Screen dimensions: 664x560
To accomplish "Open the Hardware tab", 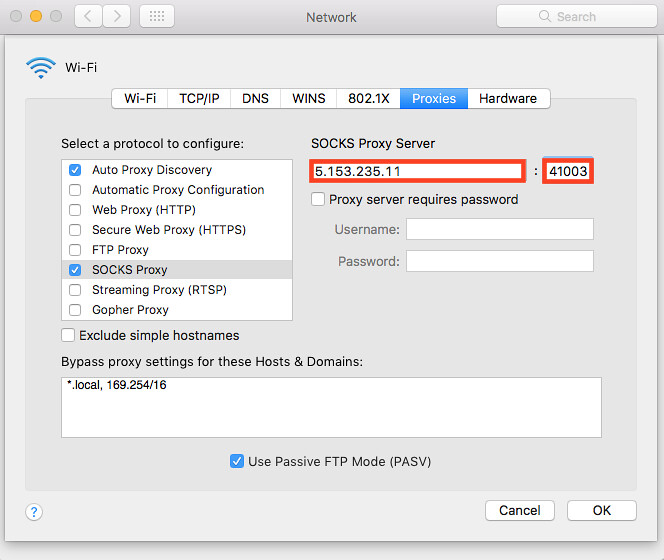I will point(508,98).
